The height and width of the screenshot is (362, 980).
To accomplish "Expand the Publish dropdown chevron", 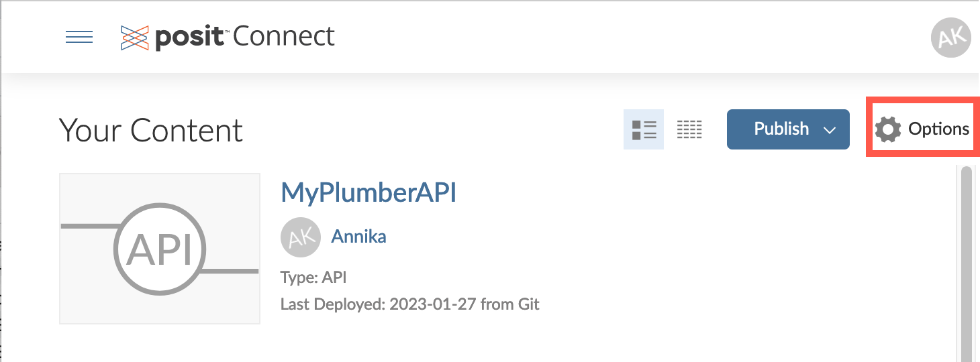I will (830, 130).
